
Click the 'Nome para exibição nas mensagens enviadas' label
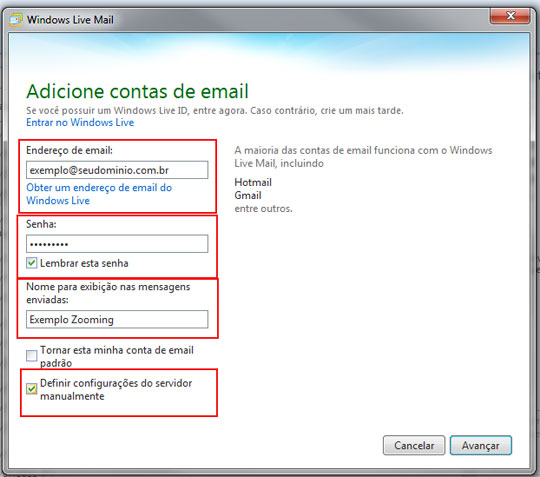tap(108, 293)
